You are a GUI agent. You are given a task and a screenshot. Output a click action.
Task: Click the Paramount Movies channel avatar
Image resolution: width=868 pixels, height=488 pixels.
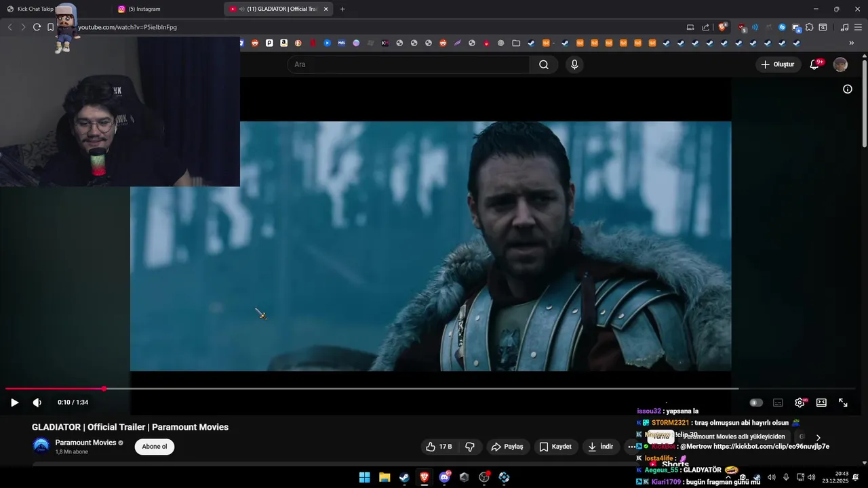coord(41,446)
